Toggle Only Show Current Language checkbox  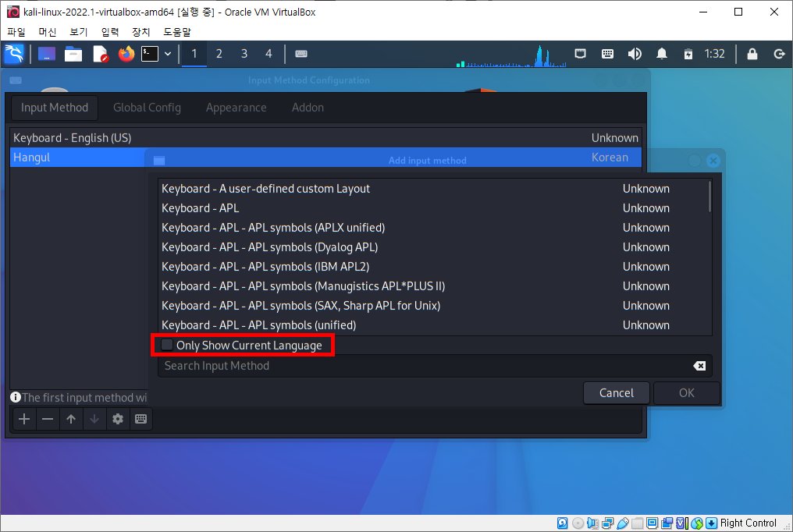click(167, 345)
